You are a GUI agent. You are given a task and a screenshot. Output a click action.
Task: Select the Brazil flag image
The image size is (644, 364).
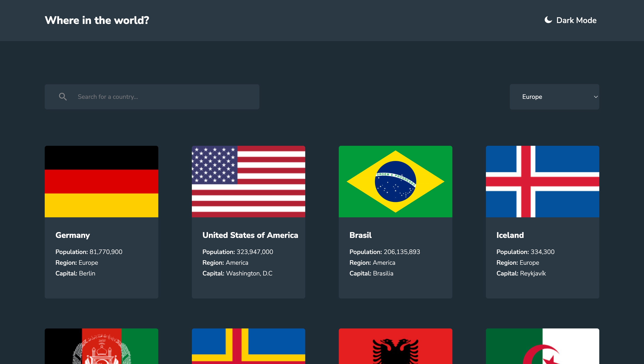coord(395,182)
